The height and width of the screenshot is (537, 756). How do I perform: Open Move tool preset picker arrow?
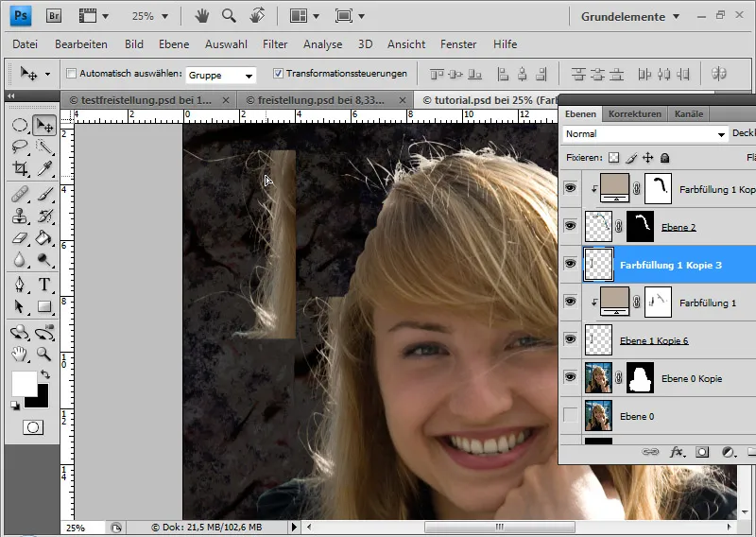(47, 74)
